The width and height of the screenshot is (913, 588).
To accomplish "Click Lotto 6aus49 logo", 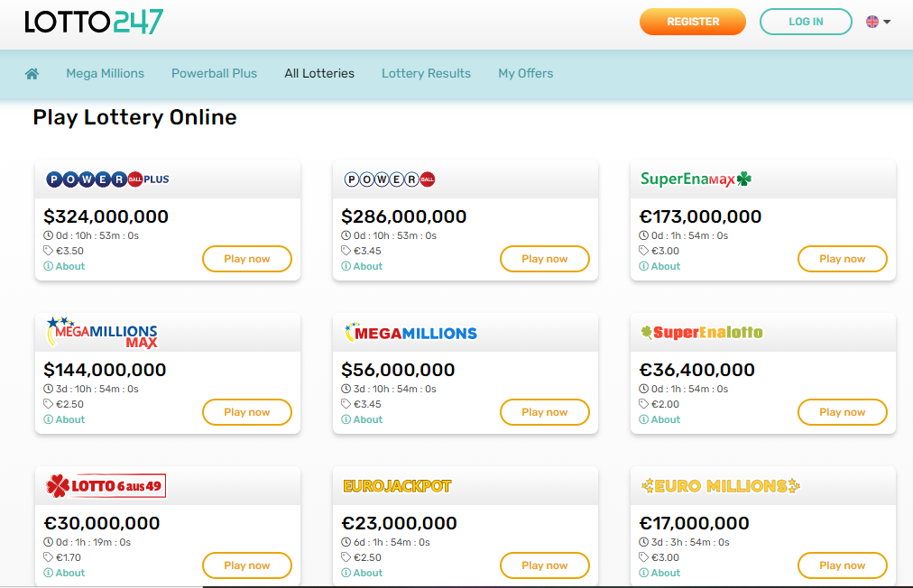I will 106,486.
